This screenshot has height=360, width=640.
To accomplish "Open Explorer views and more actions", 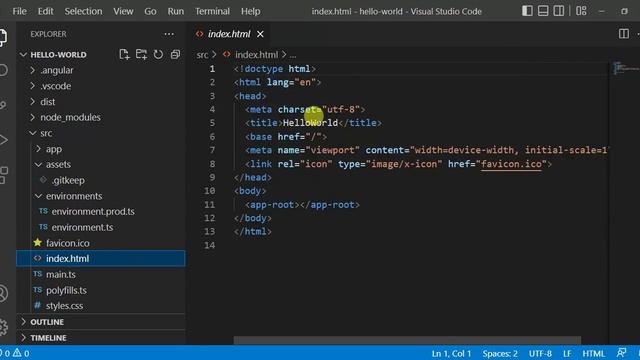I will (169, 34).
